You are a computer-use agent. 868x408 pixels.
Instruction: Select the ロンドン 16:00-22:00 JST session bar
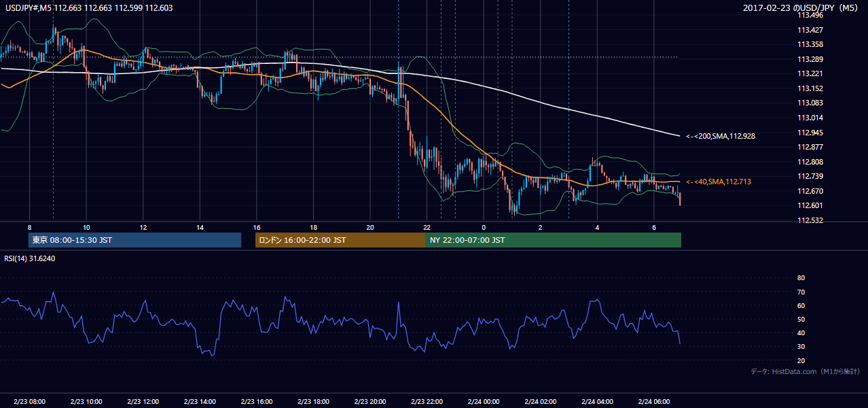(x=340, y=240)
